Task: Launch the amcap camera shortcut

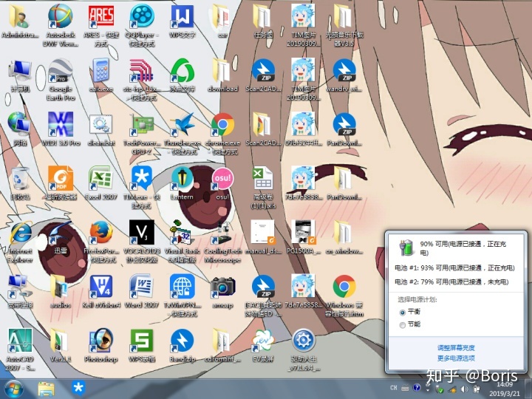Action: (222, 287)
